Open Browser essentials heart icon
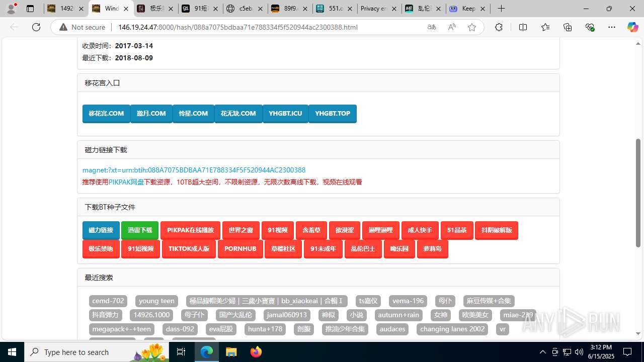The width and height of the screenshot is (644, 362). (590, 27)
